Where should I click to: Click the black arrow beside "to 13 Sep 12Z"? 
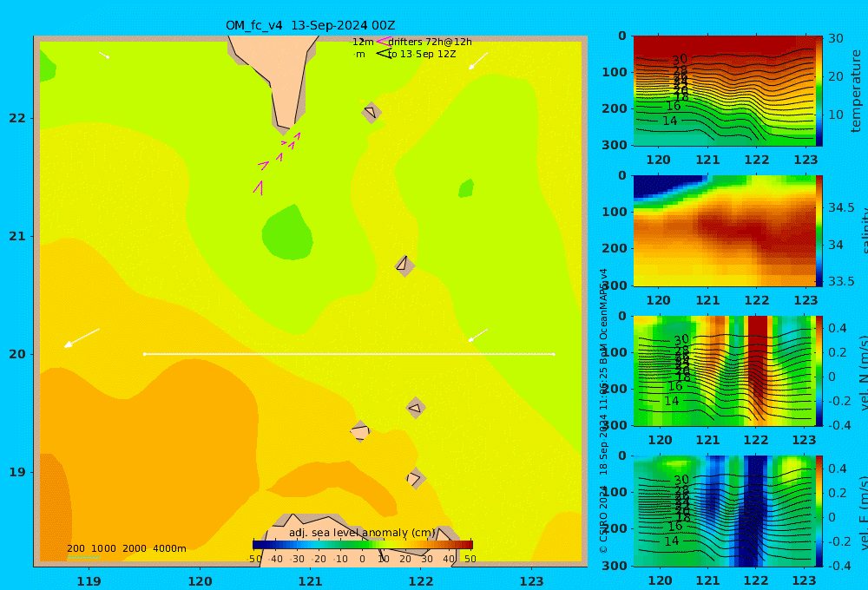tap(384, 54)
